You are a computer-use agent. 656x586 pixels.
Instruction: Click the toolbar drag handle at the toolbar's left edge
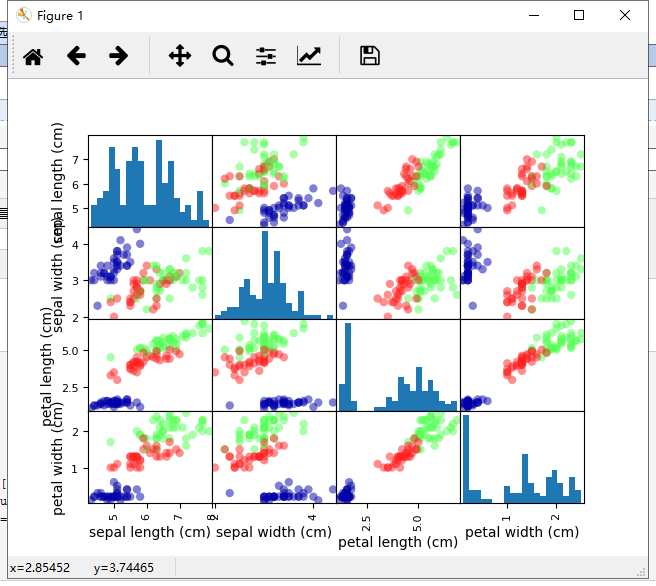click(x=13, y=54)
